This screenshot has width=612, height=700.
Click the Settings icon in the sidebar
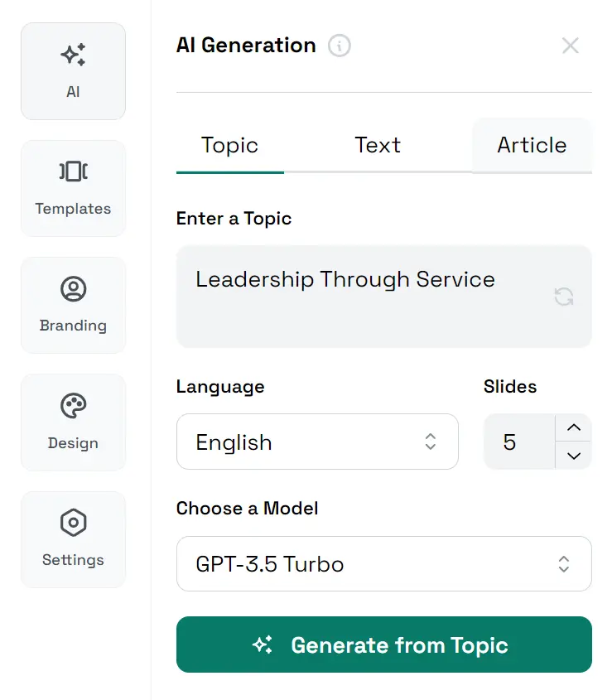73,523
